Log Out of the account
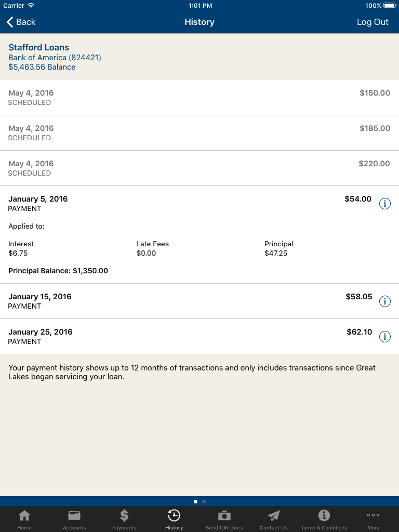The image size is (399, 532). click(x=373, y=22)
